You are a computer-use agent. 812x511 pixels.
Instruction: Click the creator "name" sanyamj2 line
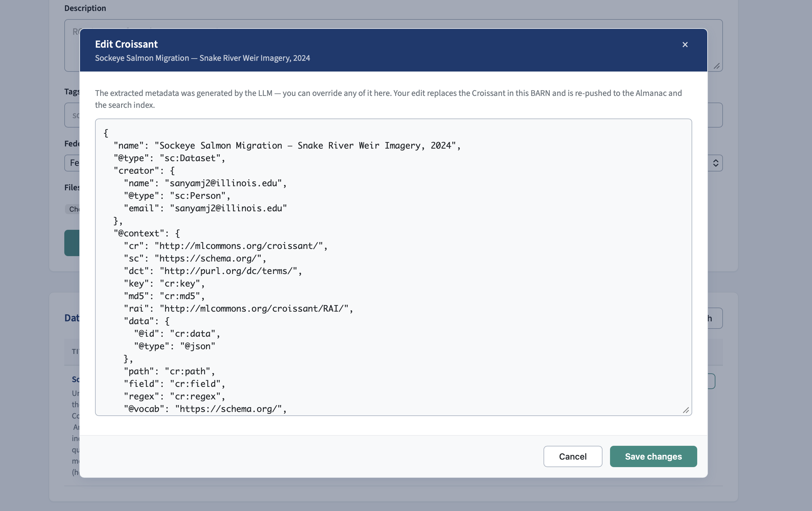[205, 183]
